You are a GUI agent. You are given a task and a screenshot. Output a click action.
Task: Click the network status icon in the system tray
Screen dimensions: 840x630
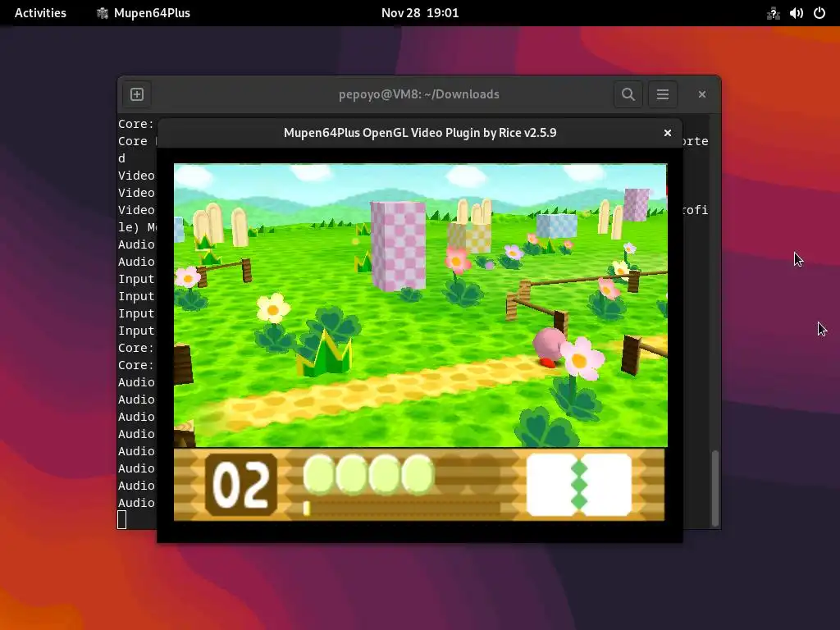point(773,13)
